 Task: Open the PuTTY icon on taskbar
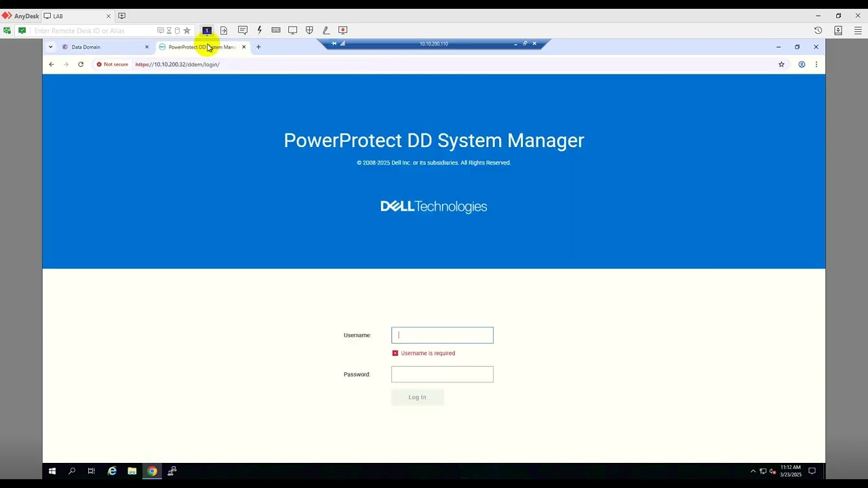172,471
